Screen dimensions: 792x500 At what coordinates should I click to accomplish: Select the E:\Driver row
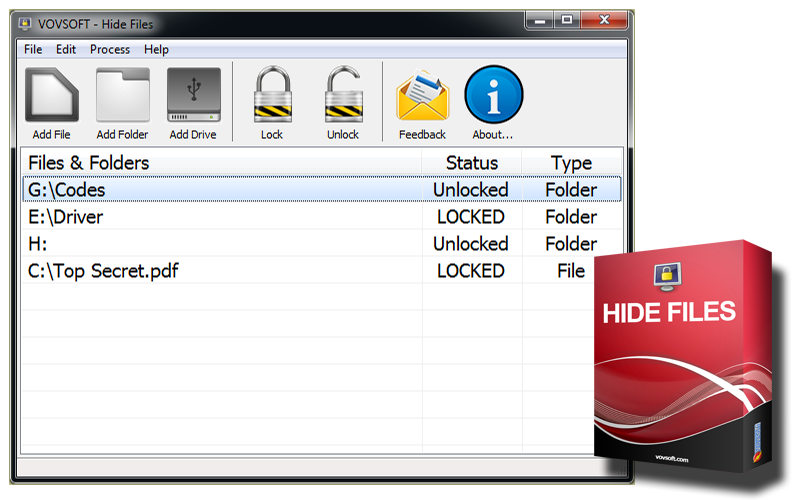click(322, 217)
